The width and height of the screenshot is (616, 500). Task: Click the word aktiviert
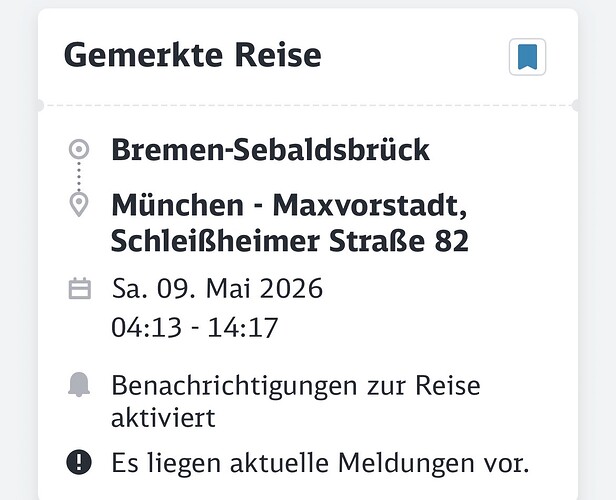pos(163,417)
